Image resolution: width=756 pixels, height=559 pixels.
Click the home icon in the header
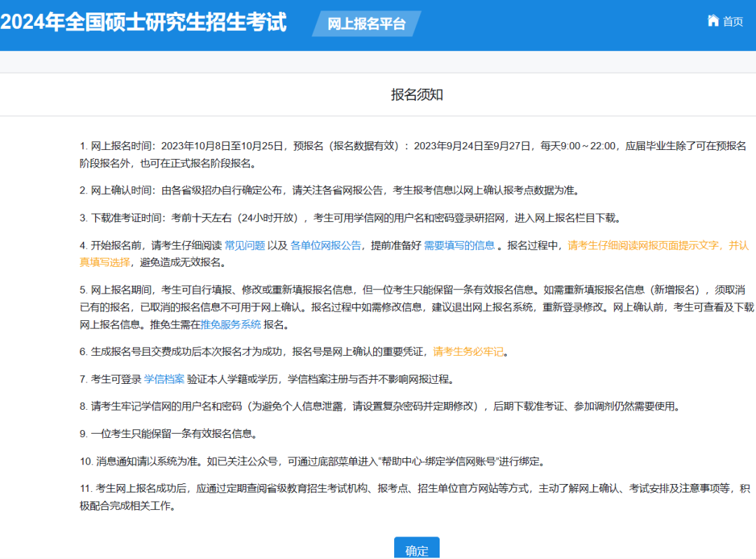click(x=713, y=21)
